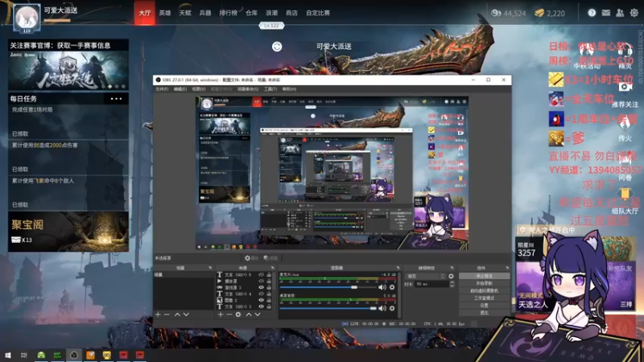Image resolution: width=644 pixels, height=362 pixels.
Task: Open the daily tasks more options dots
Action: (x=116, y=99)
